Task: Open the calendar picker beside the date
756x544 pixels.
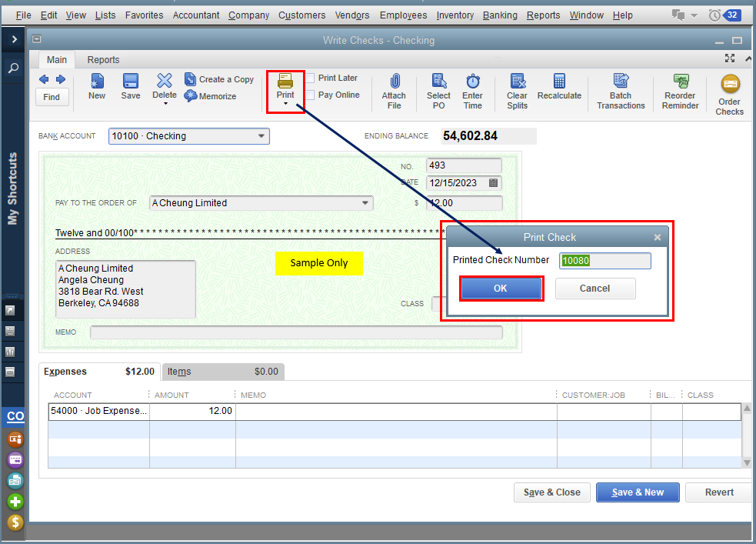Action: coord(494,183)
